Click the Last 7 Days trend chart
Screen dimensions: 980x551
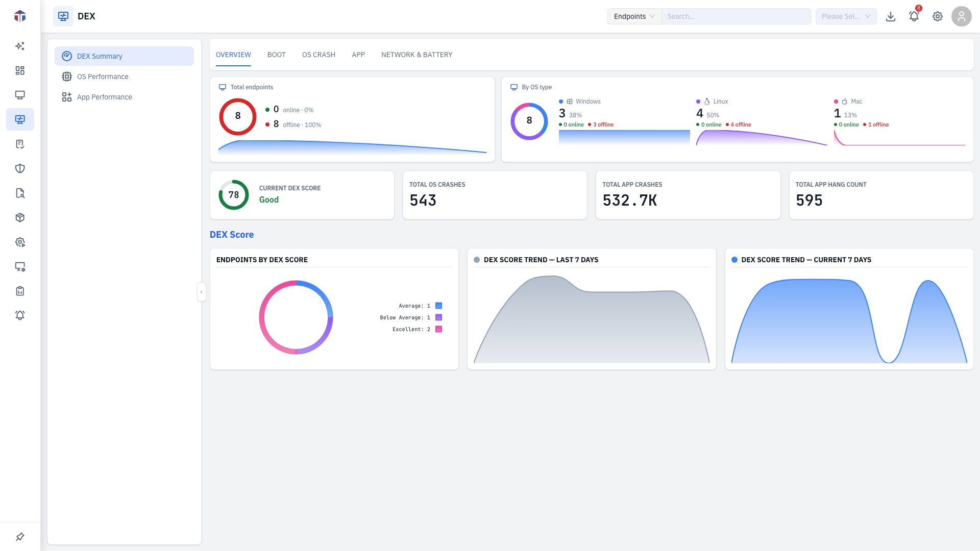pyautogui.click(x=592, y=319)
